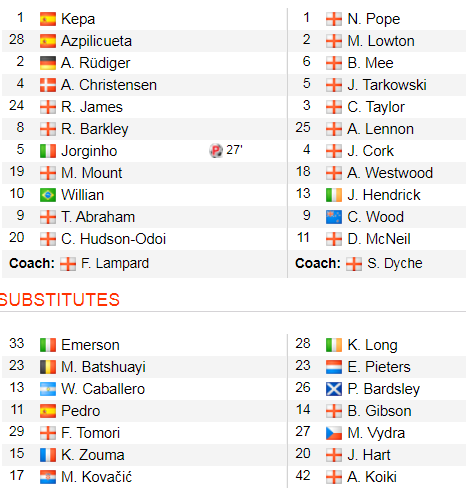Open player T. Abraham
The width and height of the screenshot is (466, 498).
coord(98,217)
